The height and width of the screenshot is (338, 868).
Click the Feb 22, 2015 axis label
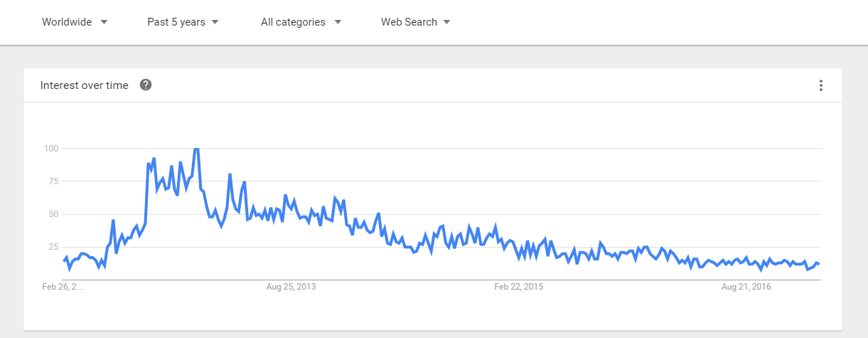point(519,287)
